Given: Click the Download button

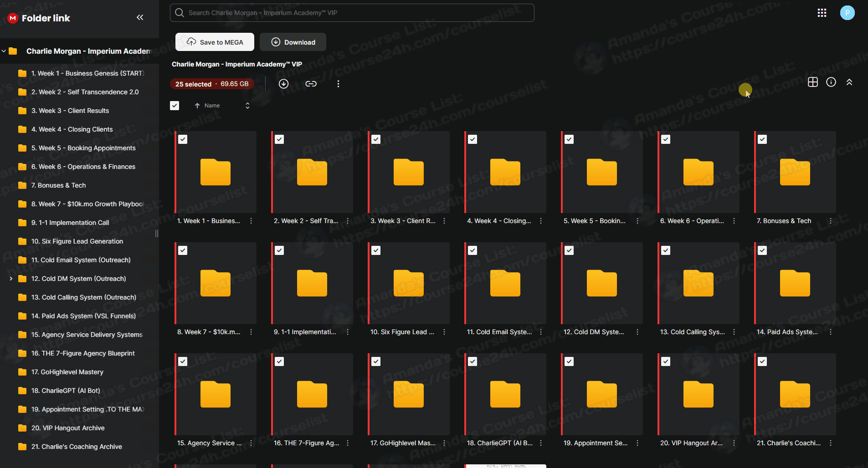Looking at the screenshot, I should click(293, 42).
